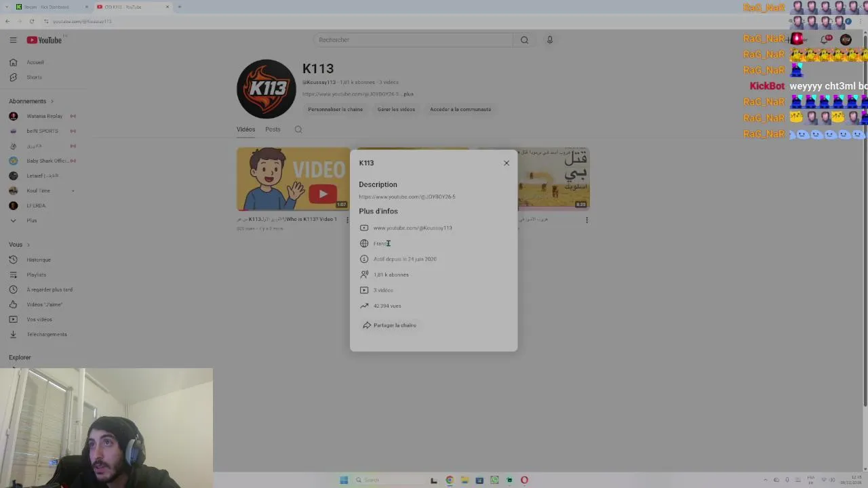Image resolution: width=868 pixels, height=488 pixels.
Task: Open the beIN SPORTS subscription
Action: pos(42,131)
